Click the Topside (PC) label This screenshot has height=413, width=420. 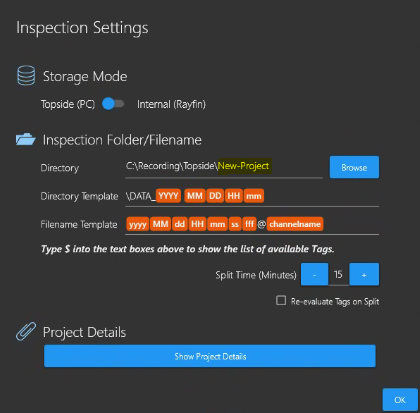68,104
